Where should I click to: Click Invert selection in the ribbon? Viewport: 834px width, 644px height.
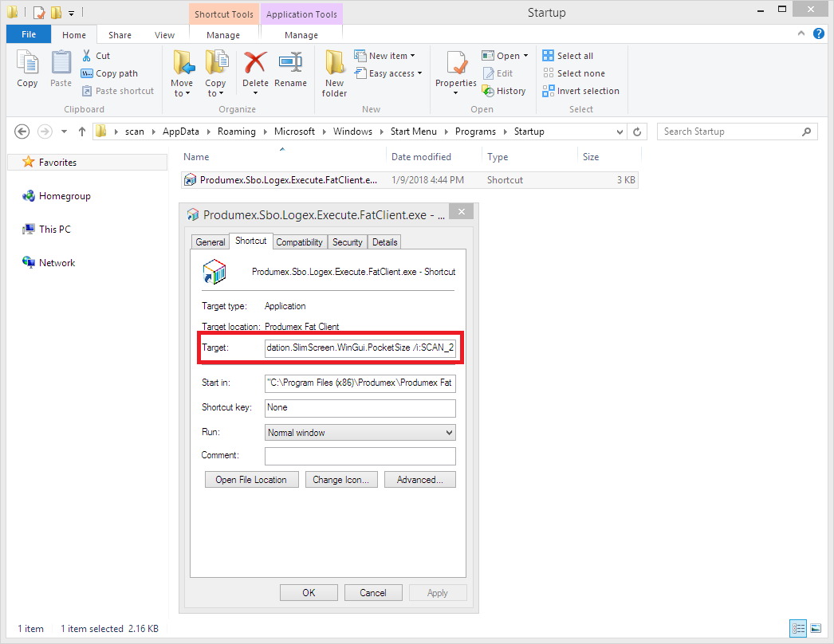click(x=580, y=91)
